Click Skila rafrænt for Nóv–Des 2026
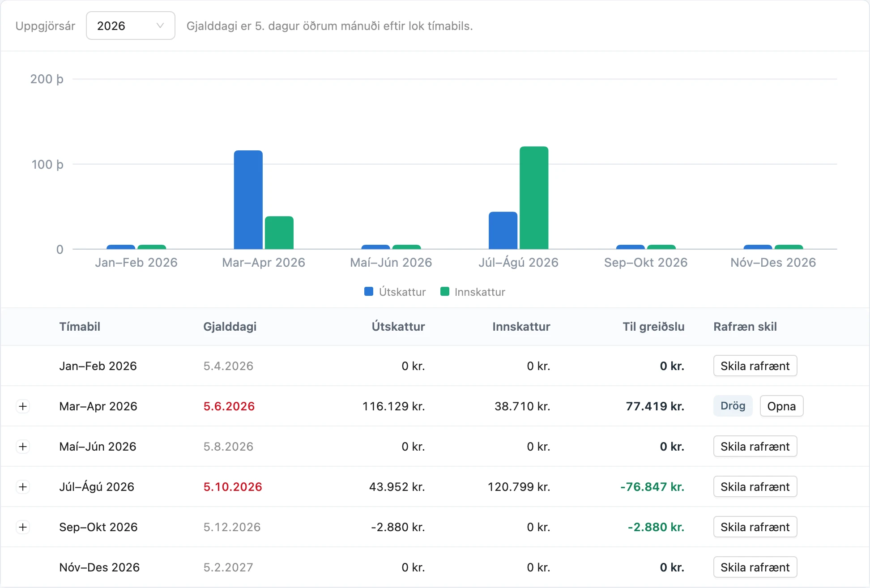 755,567
